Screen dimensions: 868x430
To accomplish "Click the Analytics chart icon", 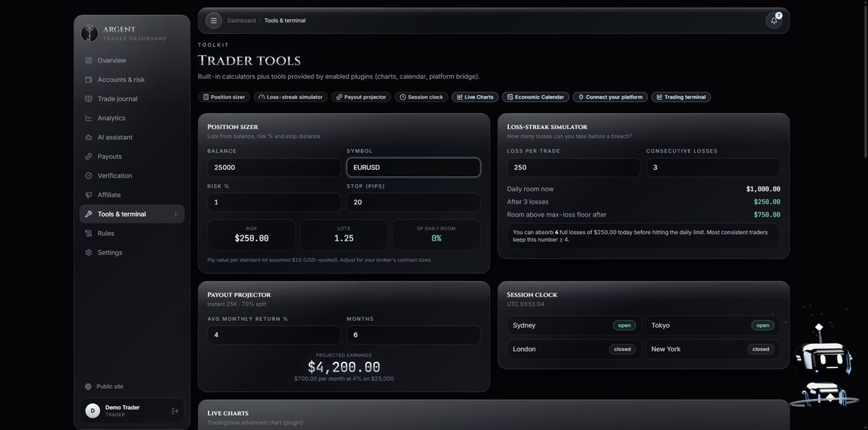I will click(x=89, y=118).
